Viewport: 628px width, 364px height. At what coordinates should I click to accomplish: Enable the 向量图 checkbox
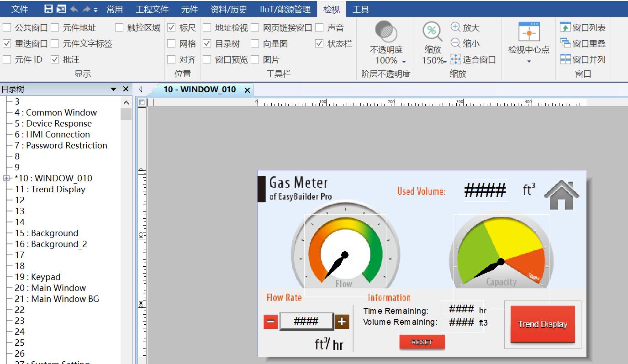click(x=255, y=44)
